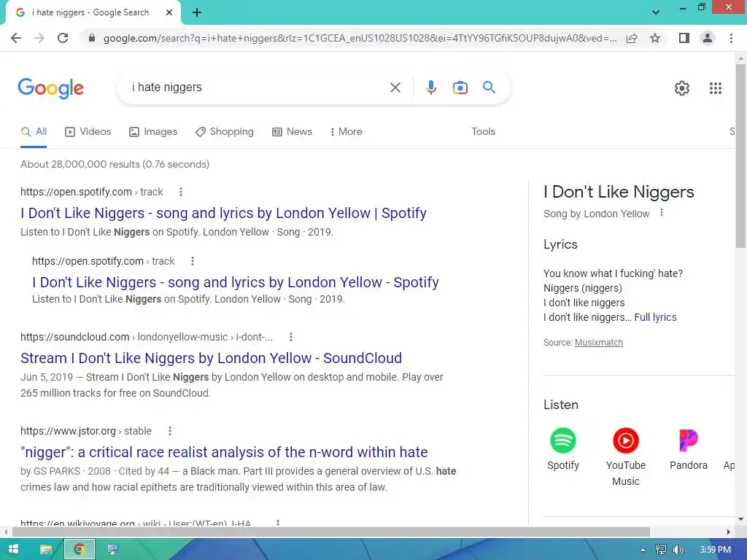
Task: Open Chrome's three-dot menu
Action: tap(731, 38)
